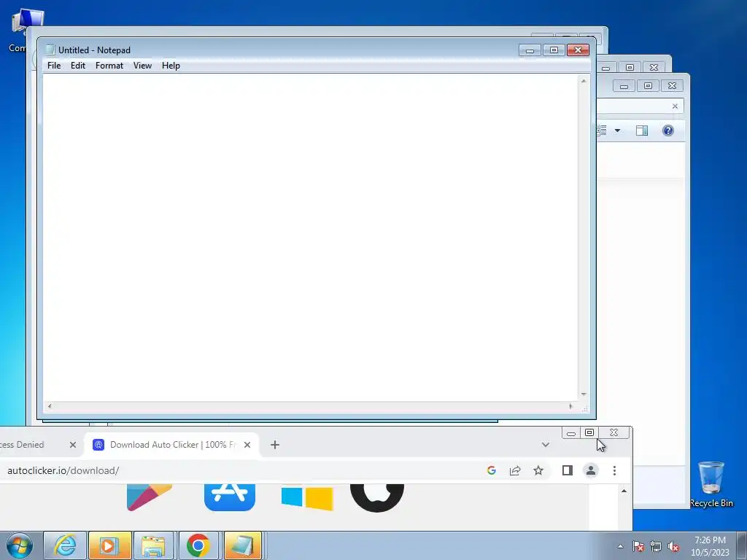Open Windows Media Player from taskbar
Image resolution: width=747 pixels, height=560 pixels.
[109, 545]
